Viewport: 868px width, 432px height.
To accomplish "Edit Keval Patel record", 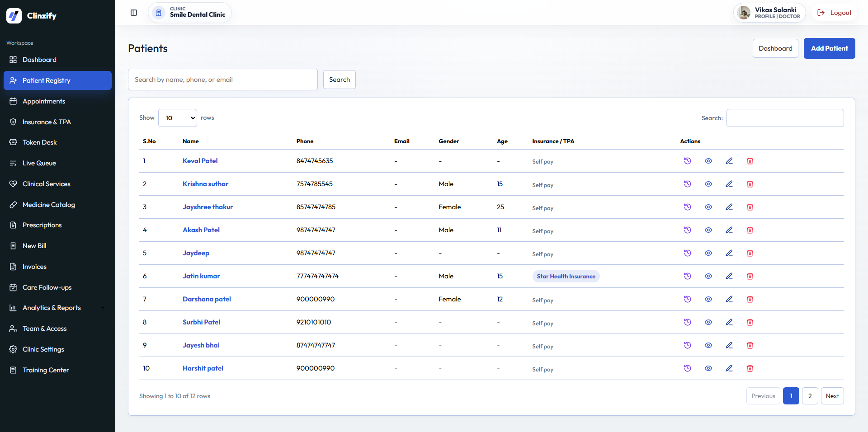I will pyautogui.click(x=729, y=161).
